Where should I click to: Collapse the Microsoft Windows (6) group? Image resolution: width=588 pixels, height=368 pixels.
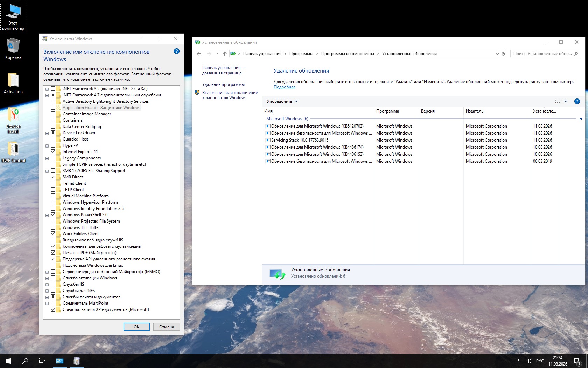[581, 119]
